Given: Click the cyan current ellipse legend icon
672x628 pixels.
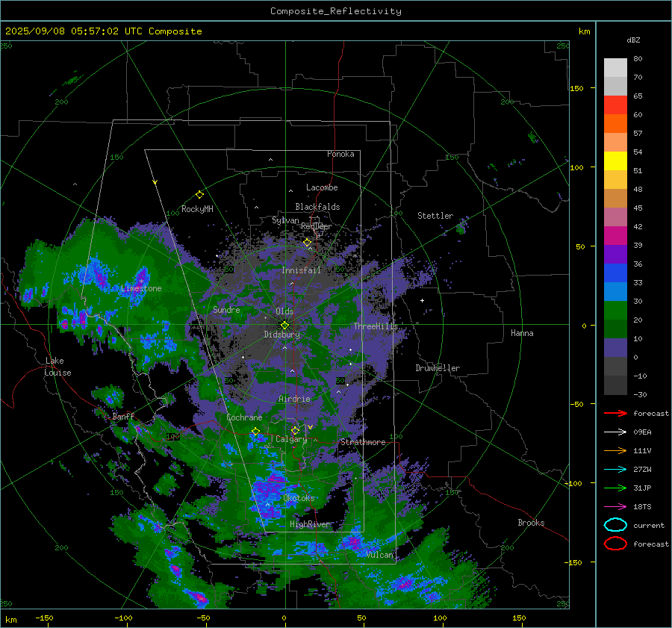Looking at the screenshot, I should click(615, 525).
